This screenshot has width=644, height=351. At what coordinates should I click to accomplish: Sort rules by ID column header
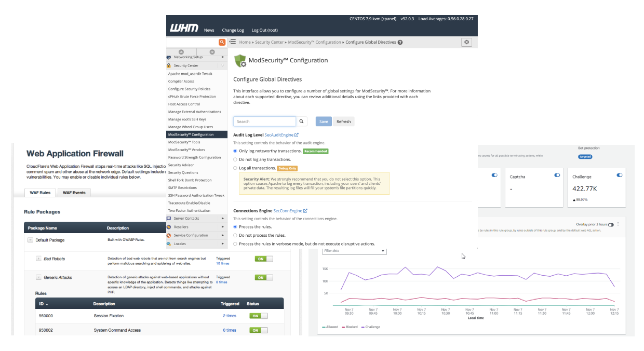click(x=43, y=304)
